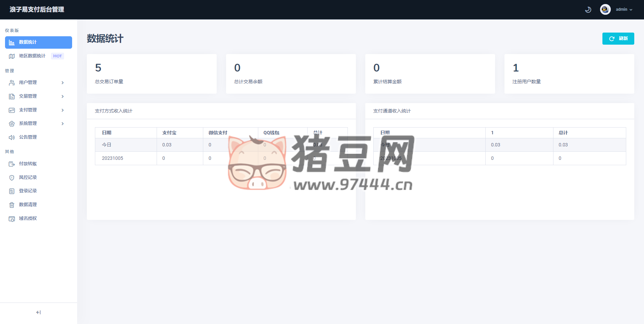Click 今日 in payment method table
This screenshot has width=644, height=324.
tap(107, 145)
